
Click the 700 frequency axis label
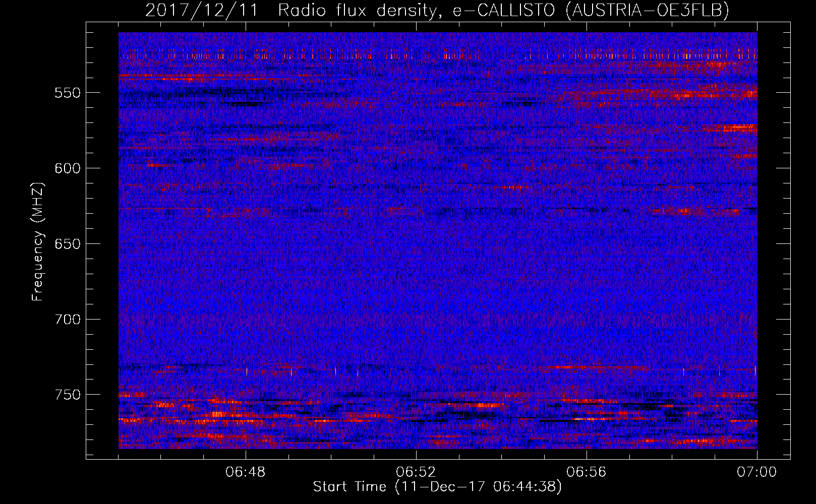pyautogui.click(x=67, y=320)
